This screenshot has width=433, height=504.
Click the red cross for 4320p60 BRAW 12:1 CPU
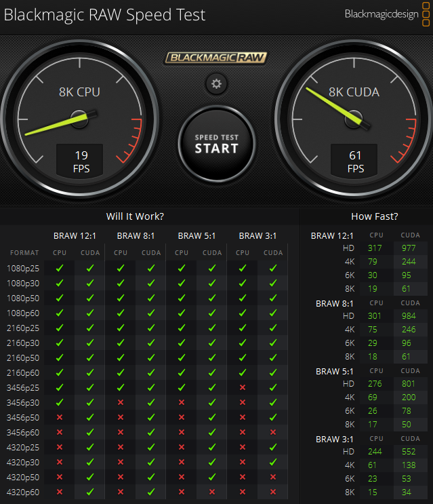pyautogui.click(x=60, y=492)
